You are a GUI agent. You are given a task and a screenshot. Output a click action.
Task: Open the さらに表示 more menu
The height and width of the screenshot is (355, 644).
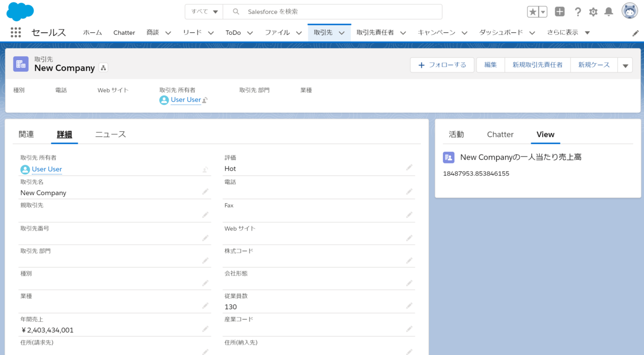pos(568,33)
